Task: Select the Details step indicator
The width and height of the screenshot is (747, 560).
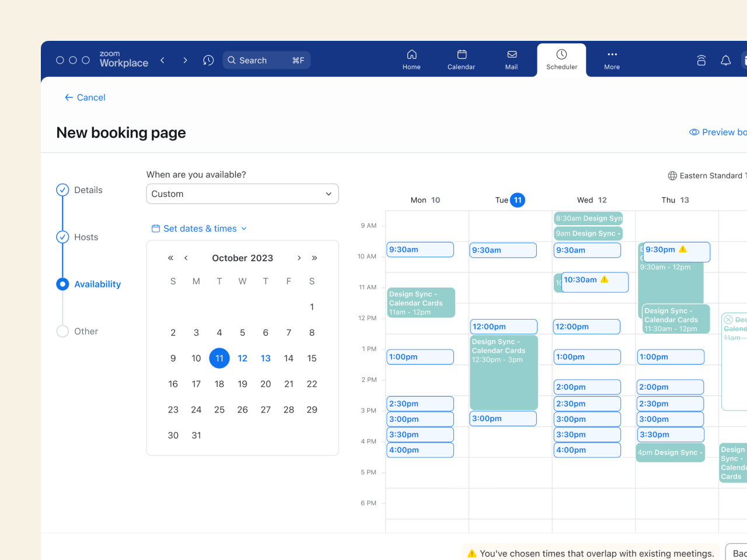Action: pyautogui.click(x=62, y=190)
